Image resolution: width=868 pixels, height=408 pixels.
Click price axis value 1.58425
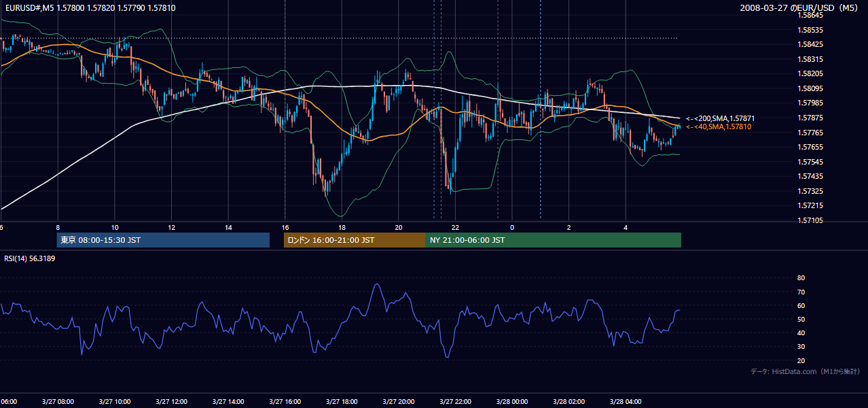click(x=811, y=44)
